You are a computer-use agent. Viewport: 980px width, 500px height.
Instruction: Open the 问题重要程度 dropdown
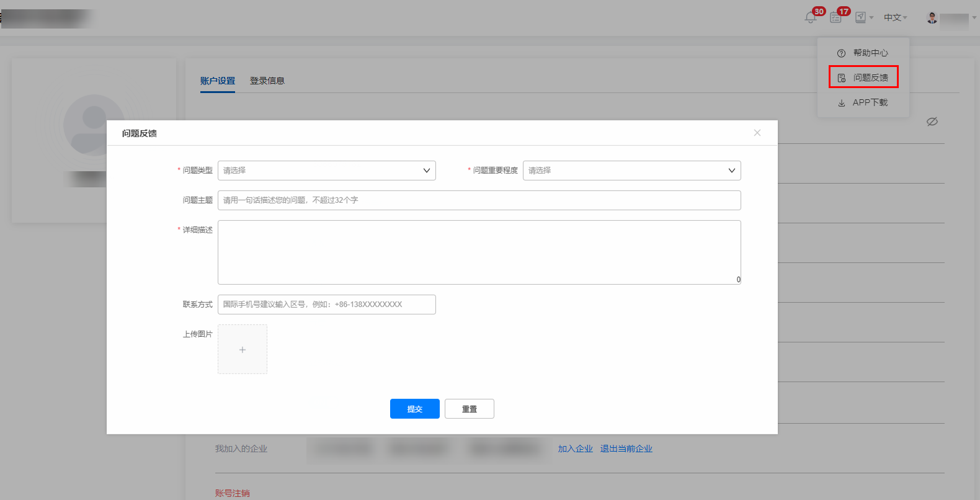click(632, 171)
